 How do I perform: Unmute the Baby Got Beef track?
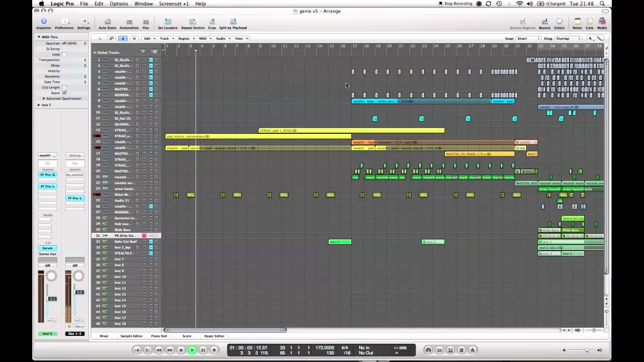tap(150, 242)
